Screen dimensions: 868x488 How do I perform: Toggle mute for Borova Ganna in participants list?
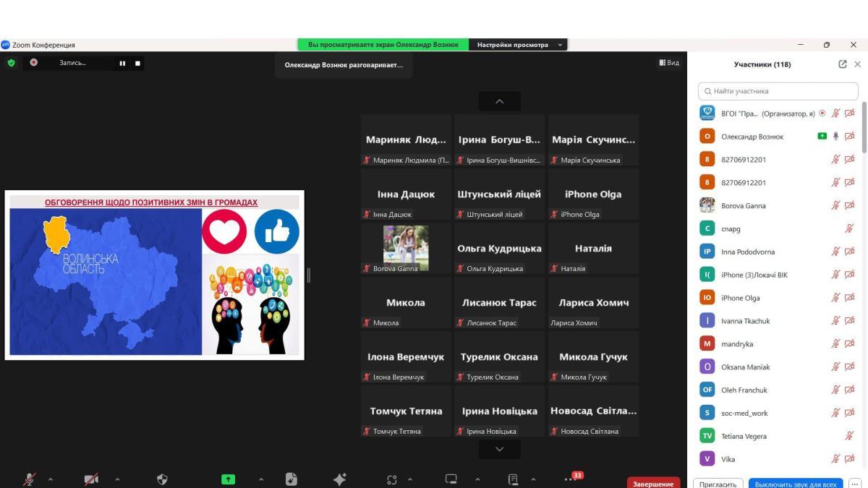point(835,205)
